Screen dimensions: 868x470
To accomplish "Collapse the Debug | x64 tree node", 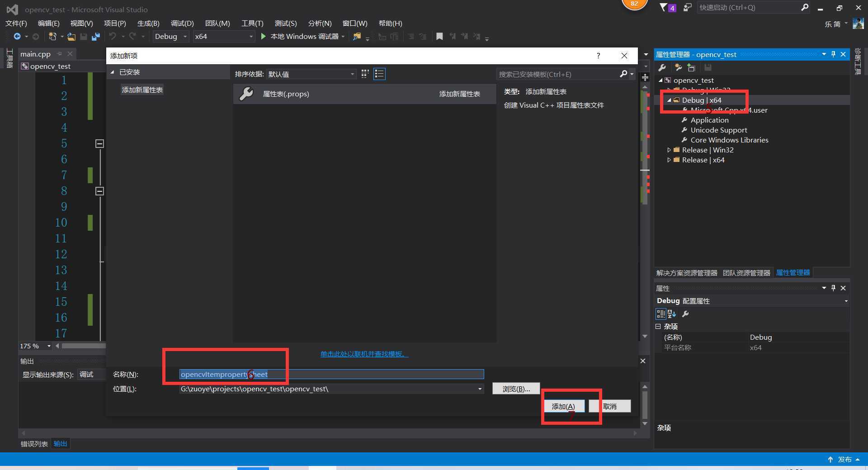I will tap(669, 100).
